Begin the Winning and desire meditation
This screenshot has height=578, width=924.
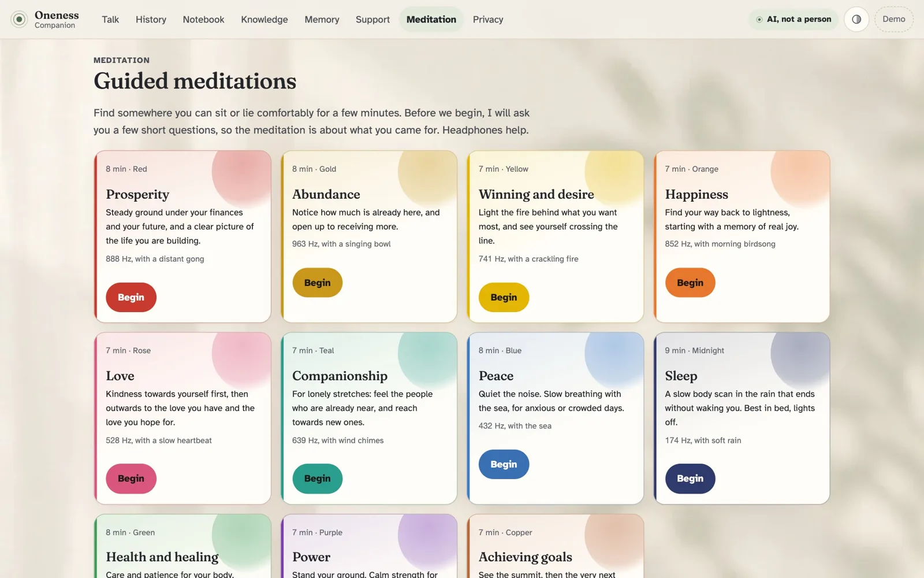504,297
